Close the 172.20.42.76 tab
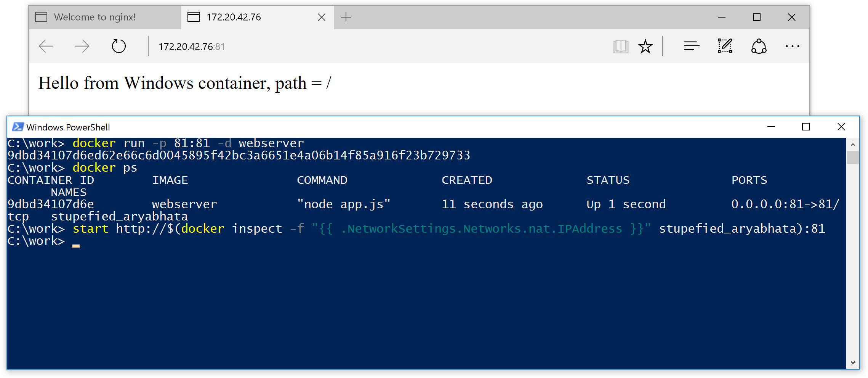The image size is (868, 378). tap(321, 17)
